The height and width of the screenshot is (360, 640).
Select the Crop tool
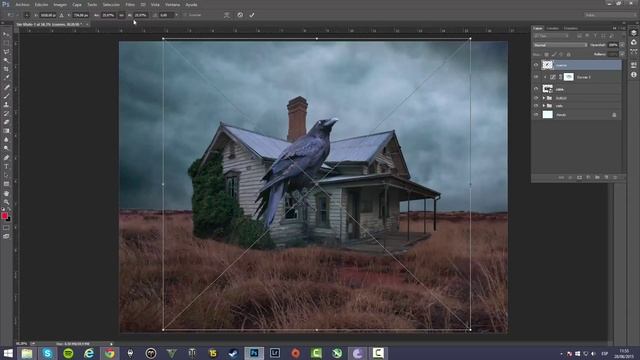[x=6, y=69]
